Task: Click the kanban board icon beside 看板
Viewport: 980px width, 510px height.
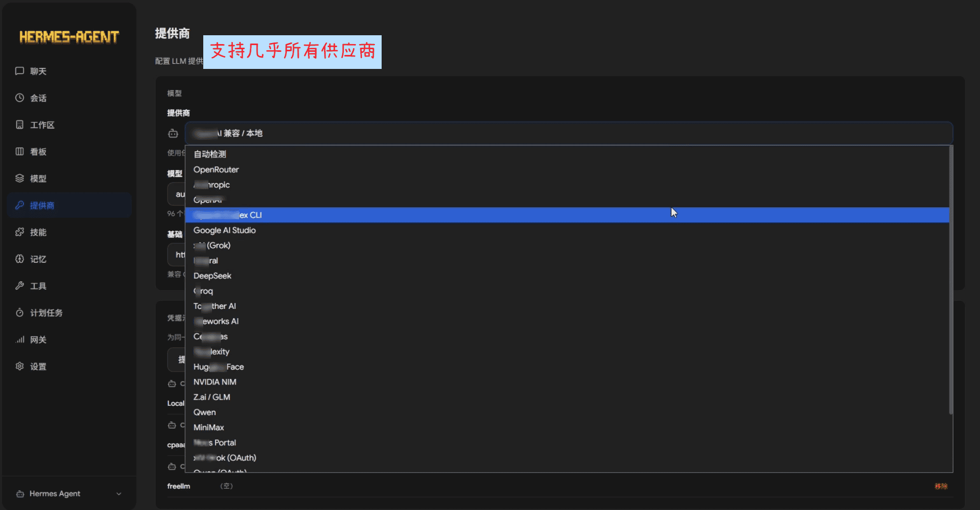Action: 20,151
